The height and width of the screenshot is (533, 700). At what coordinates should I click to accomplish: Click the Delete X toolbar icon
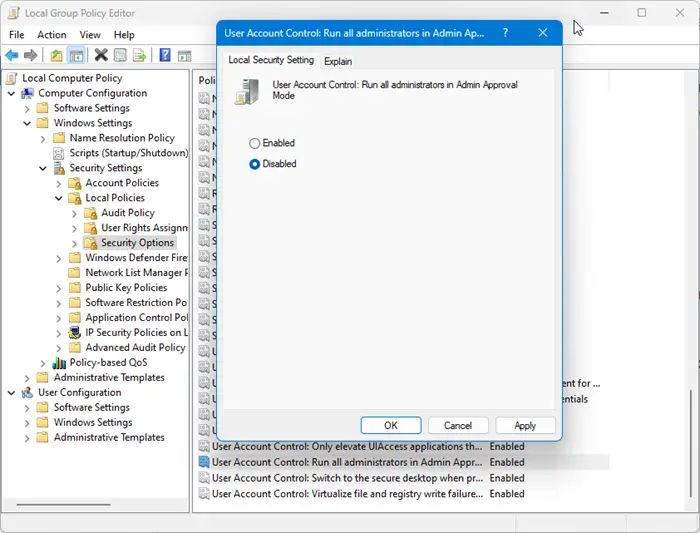pyautogui.click(x=101, y=55)
